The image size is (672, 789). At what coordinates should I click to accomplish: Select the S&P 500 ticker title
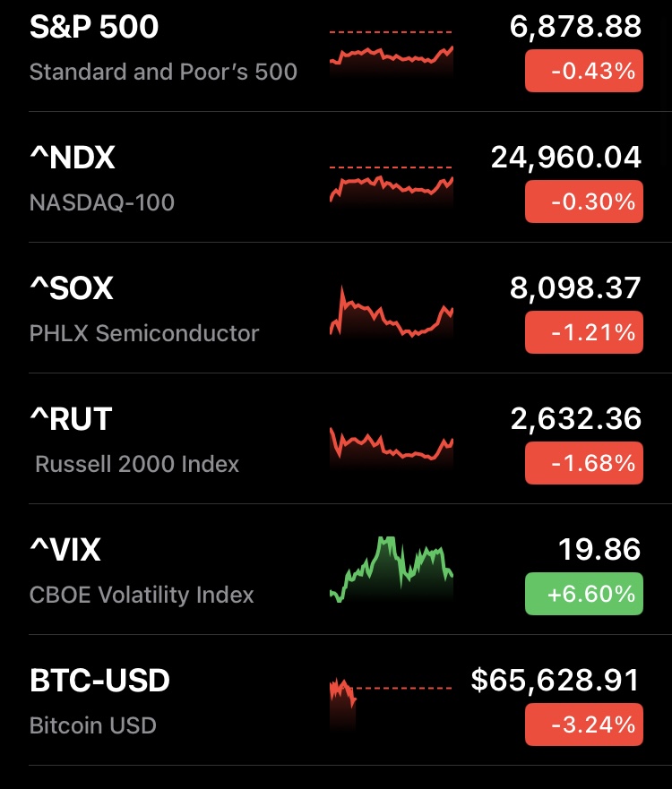pos(94,28)
